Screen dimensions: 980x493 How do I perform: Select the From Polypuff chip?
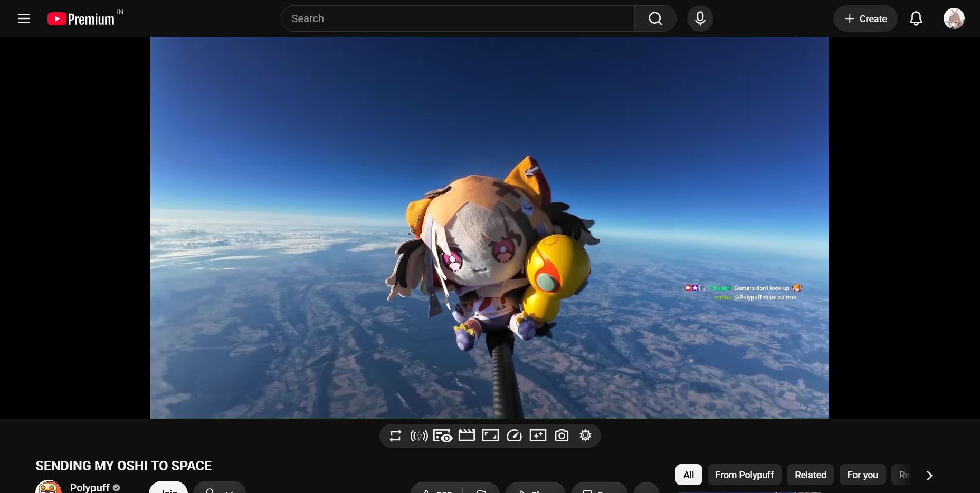(x=744, y=475)
